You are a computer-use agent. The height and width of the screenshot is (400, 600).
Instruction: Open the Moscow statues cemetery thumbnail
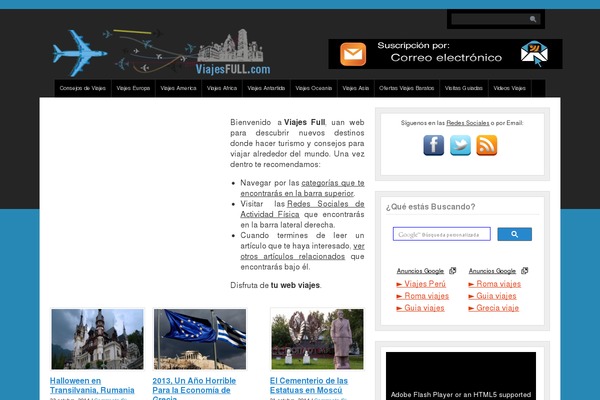(x=317, y=339)
